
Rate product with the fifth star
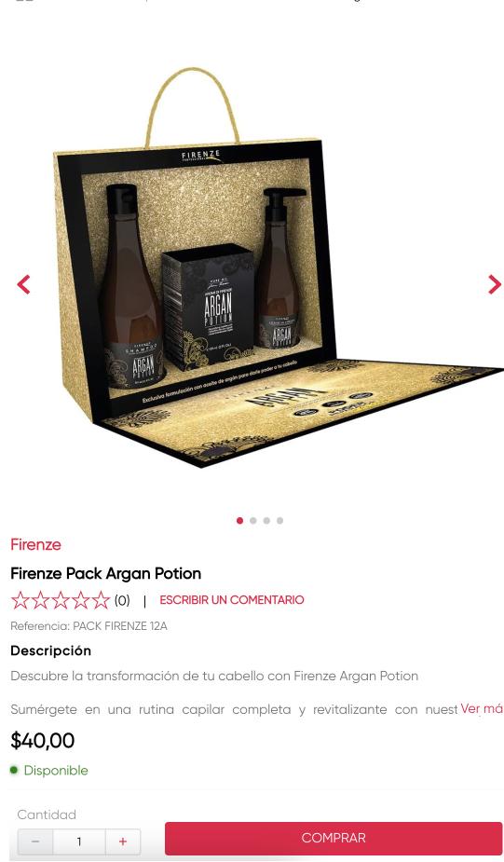coord(101,600)
